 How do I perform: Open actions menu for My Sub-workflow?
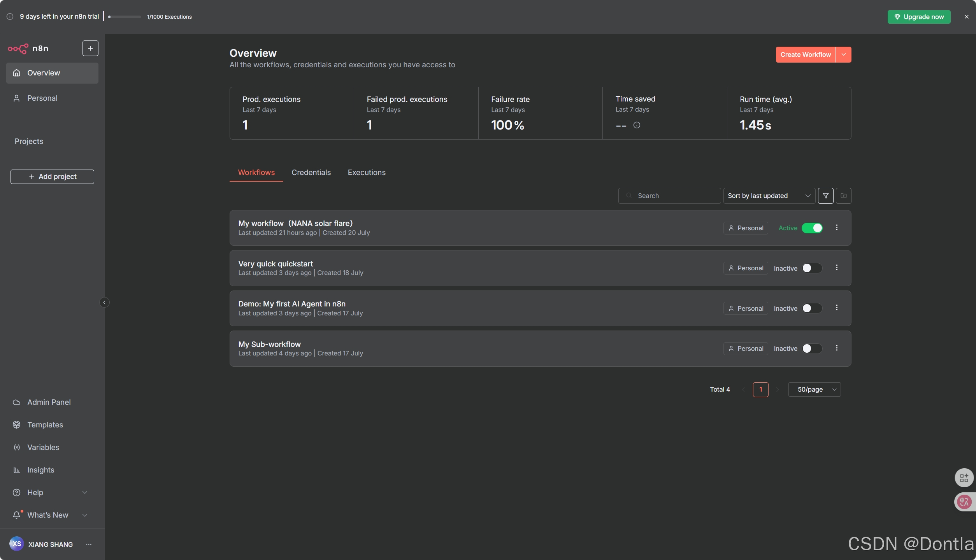[x=837, y=348]
